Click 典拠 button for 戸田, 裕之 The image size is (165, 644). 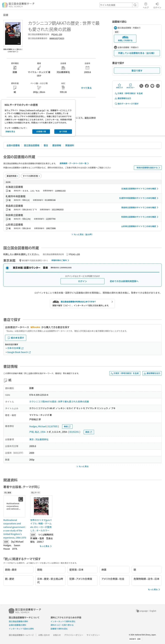[x=89, y=432]
